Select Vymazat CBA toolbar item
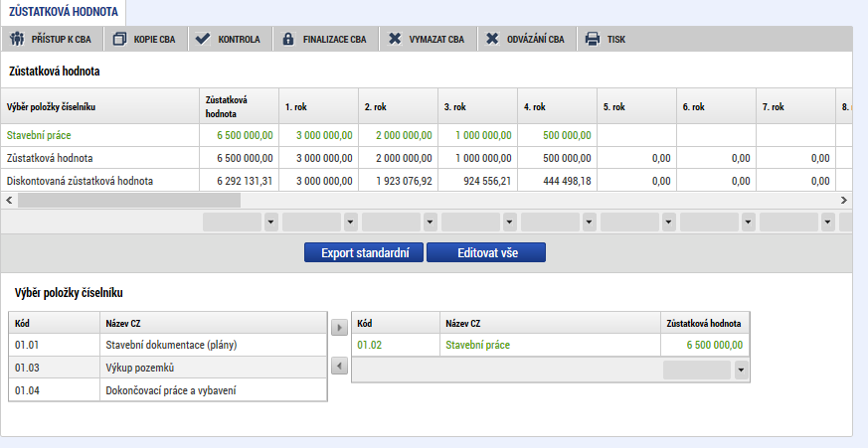The height and width of the screenshot is (448, 868). [428, 39]
